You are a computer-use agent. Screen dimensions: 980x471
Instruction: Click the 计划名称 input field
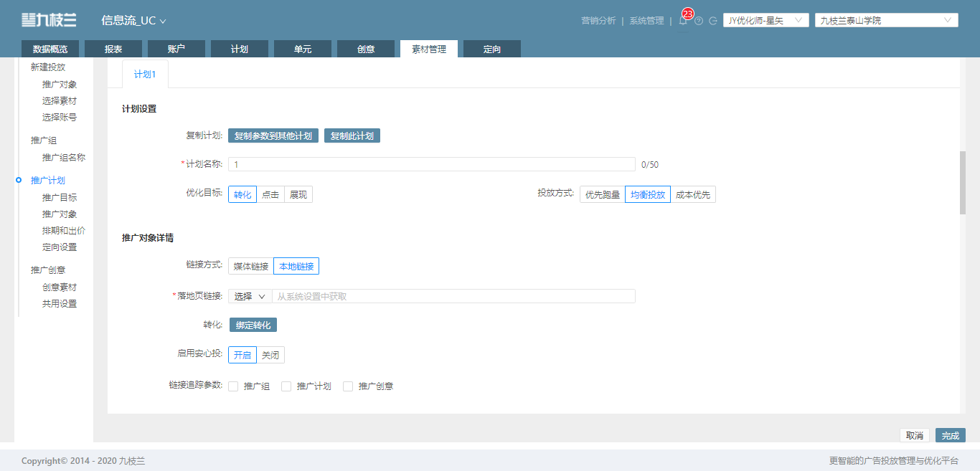click(432, 164)
